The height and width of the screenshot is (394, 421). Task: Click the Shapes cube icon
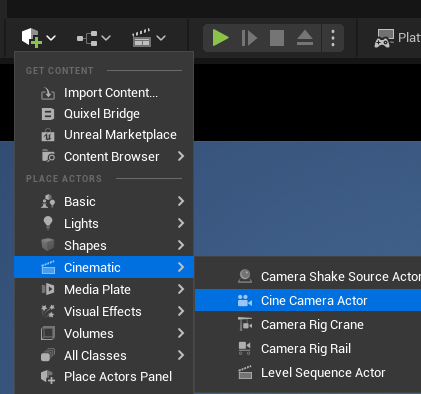pos(48,245)
